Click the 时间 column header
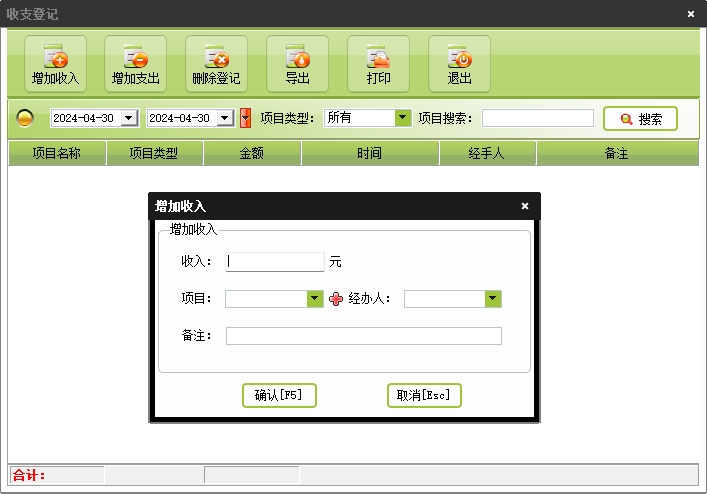Image resolution: width=707 pixels, height=494 pixels. (369, 153)
